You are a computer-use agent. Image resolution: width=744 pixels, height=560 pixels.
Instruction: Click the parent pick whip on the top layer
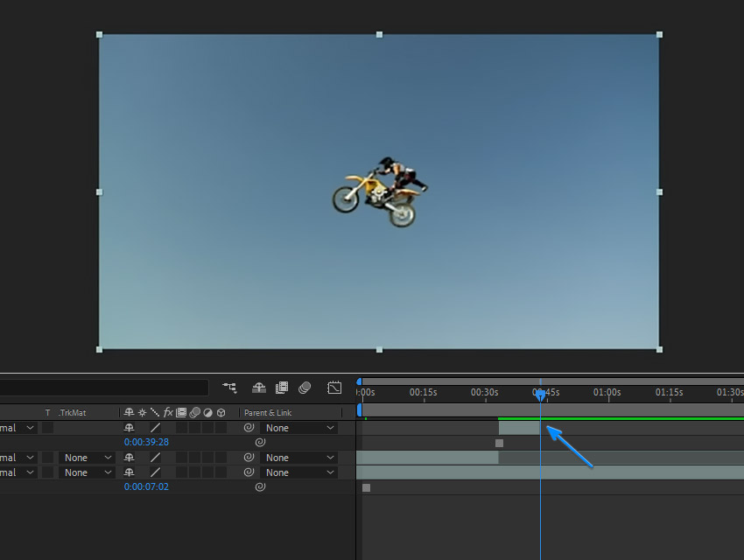pos(249,428)
